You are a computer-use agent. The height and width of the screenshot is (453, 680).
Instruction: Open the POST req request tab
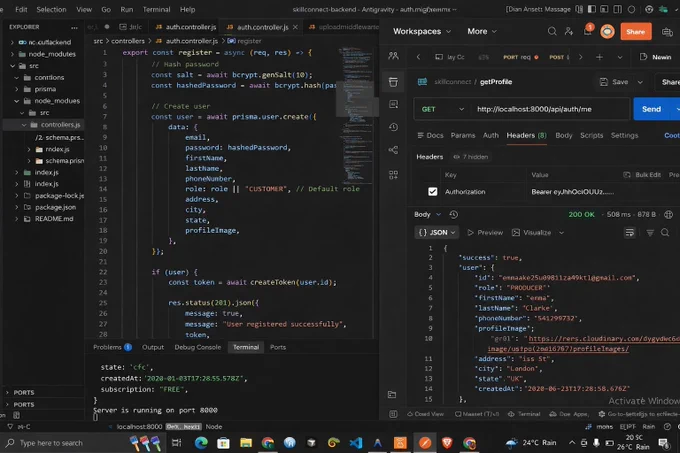(520, 57)
